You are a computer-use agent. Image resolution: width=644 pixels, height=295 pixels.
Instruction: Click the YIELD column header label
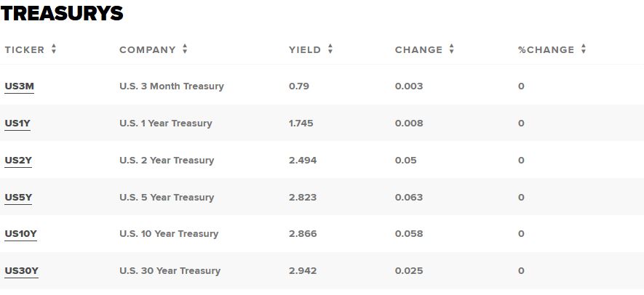[x=304, y=50]
